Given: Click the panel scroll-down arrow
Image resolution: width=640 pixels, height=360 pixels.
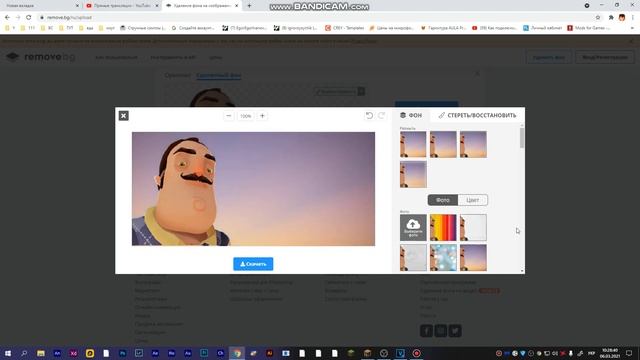Looking at the screenshot, I should pyautogui.click(x=522, y=271).
